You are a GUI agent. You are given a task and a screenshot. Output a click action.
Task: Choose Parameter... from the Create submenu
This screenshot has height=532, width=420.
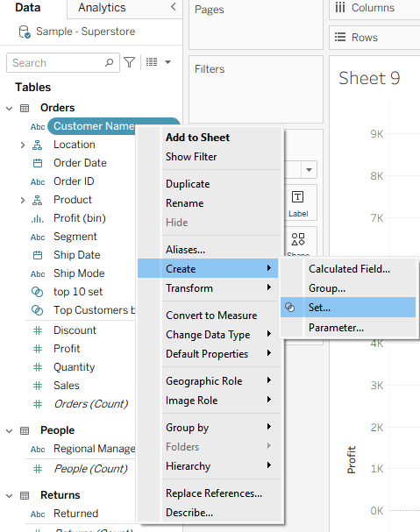pyautogui.click(x=348, y=328)
